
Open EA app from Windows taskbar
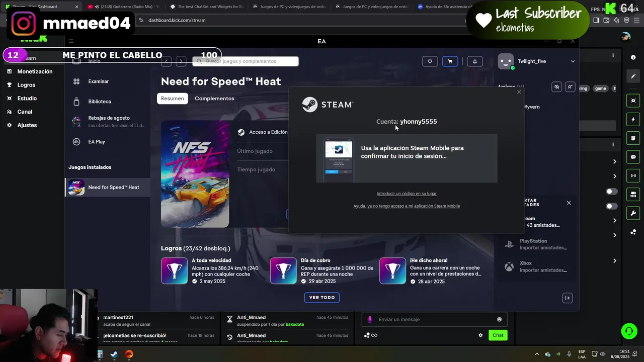tap(129, 354)
